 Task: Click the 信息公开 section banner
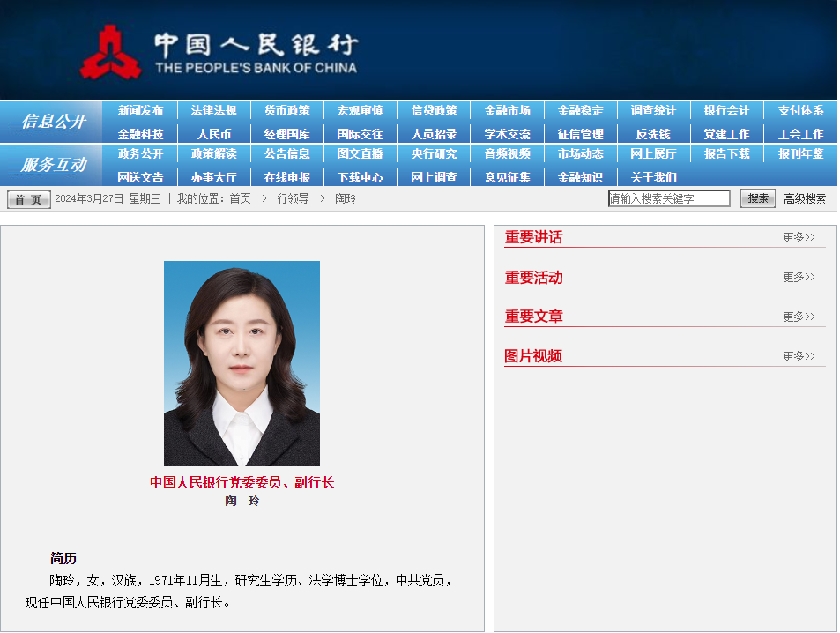click(x=53, y=122)
